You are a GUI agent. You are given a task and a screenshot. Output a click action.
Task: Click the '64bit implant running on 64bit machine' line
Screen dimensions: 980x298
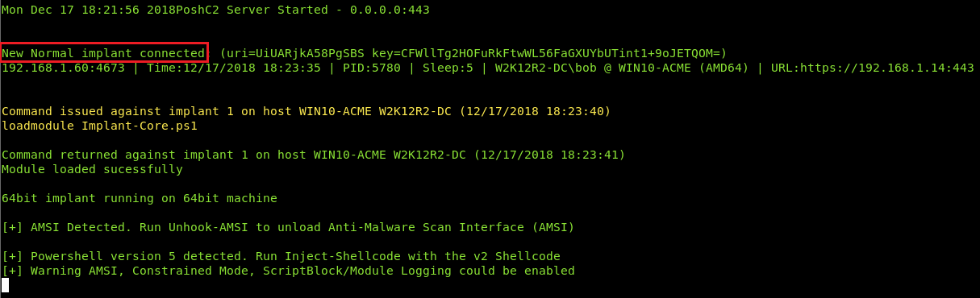(140, 198)
